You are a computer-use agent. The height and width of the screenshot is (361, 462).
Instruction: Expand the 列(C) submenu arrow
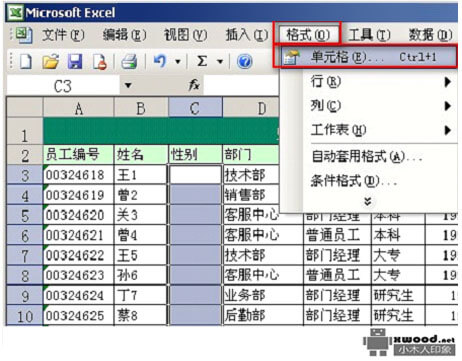click(448, 106)
